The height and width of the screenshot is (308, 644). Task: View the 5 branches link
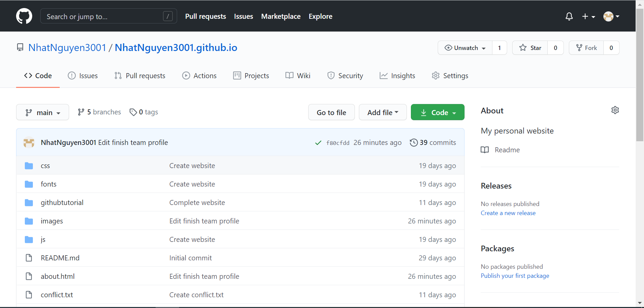99,112
